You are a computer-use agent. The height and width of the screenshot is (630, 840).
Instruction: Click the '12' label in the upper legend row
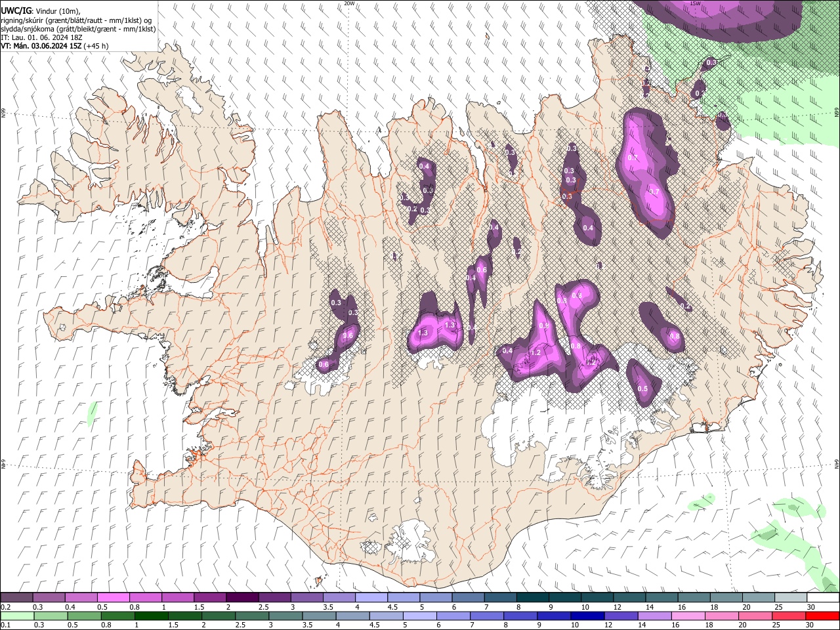coord(618,607)
